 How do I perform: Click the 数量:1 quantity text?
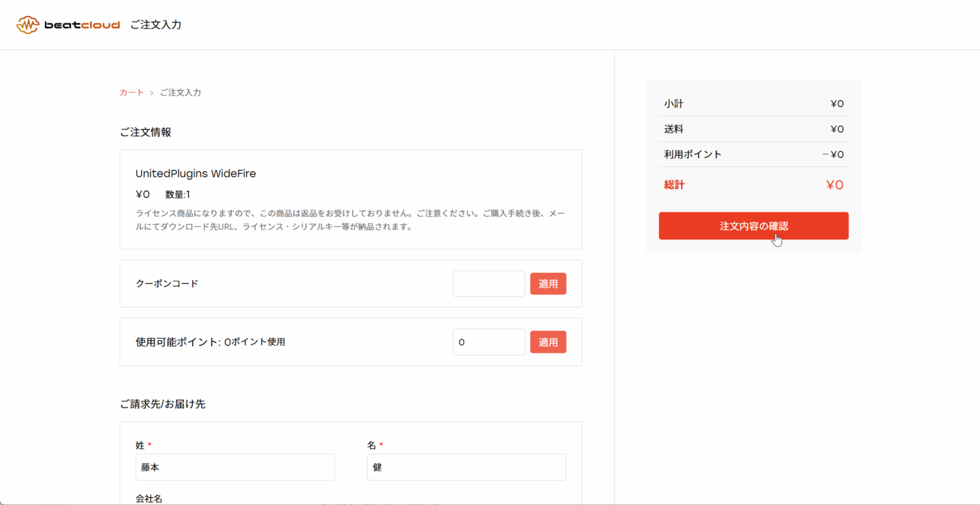[x=177, y=194]
